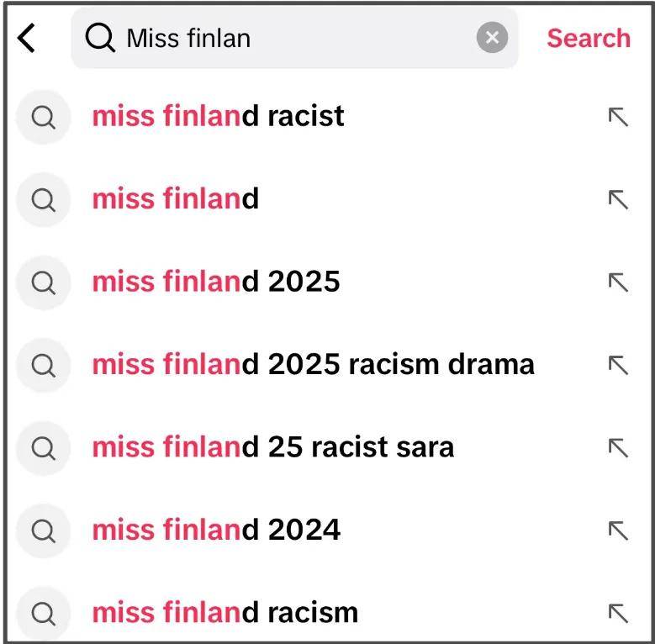
Task: Click inside the 'Miss finlan' search field
Action: (294, 38)
